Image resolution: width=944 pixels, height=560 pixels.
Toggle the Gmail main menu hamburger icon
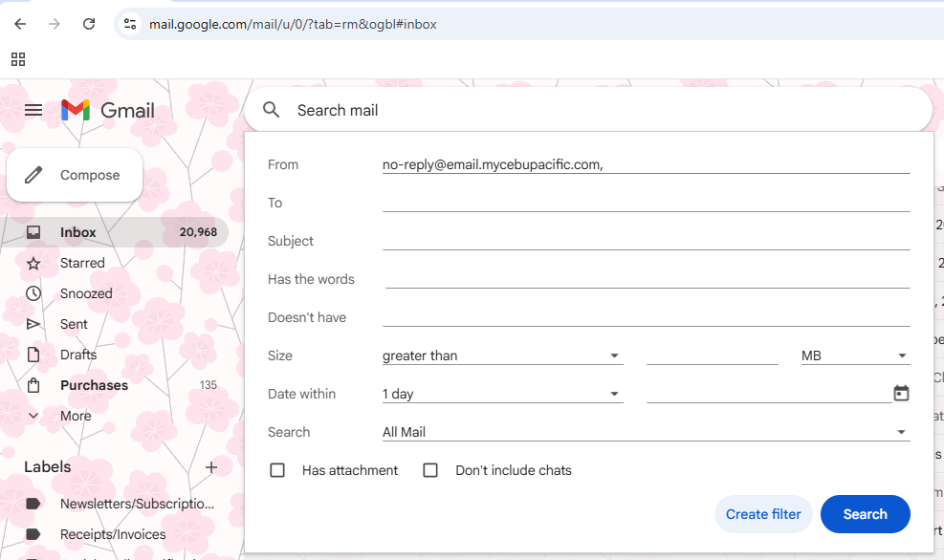[x=33, y=110]
